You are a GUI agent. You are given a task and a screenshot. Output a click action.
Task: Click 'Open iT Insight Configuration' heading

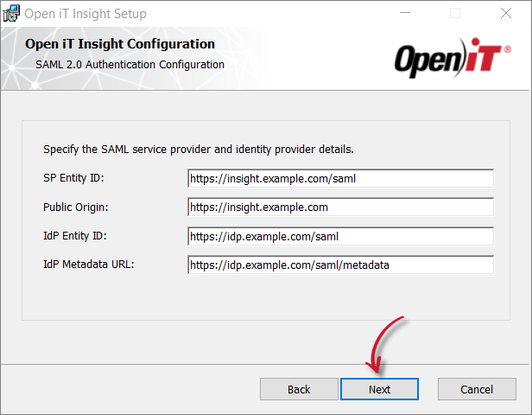[x=120, y=44]
